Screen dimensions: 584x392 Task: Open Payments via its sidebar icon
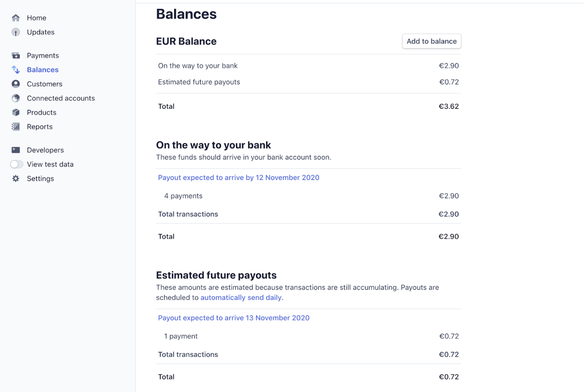point(16,55)
